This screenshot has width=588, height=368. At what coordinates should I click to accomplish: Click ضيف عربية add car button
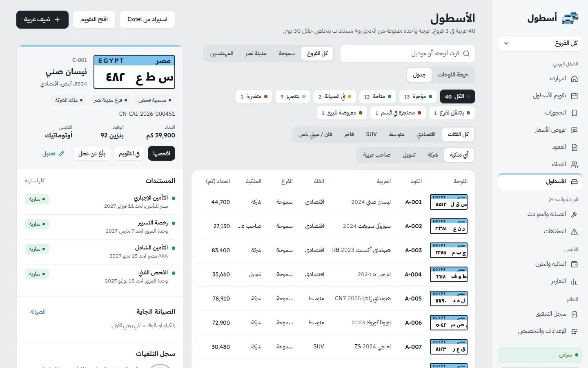(x=42, y=20)
